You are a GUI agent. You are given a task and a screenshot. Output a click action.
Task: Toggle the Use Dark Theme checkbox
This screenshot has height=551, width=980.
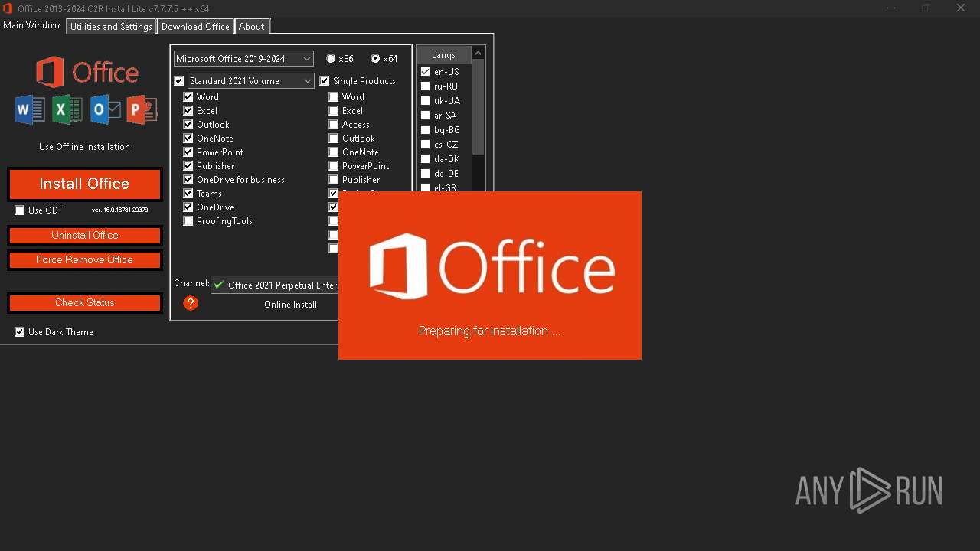[20, 332]
